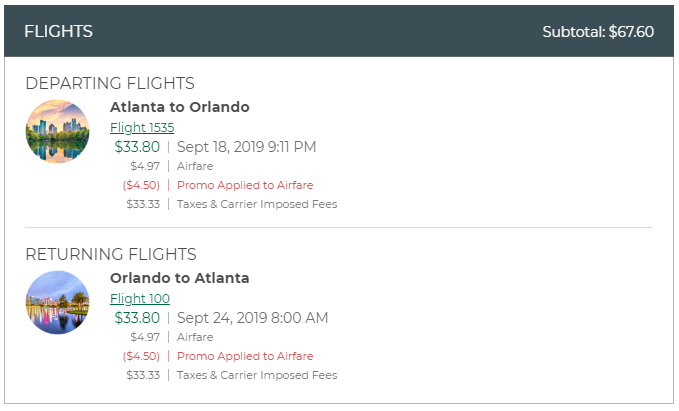679x411 pixels.
Task: Click the Sept 24, 2019 8:00 AM return time
Action: coord(252,318)
